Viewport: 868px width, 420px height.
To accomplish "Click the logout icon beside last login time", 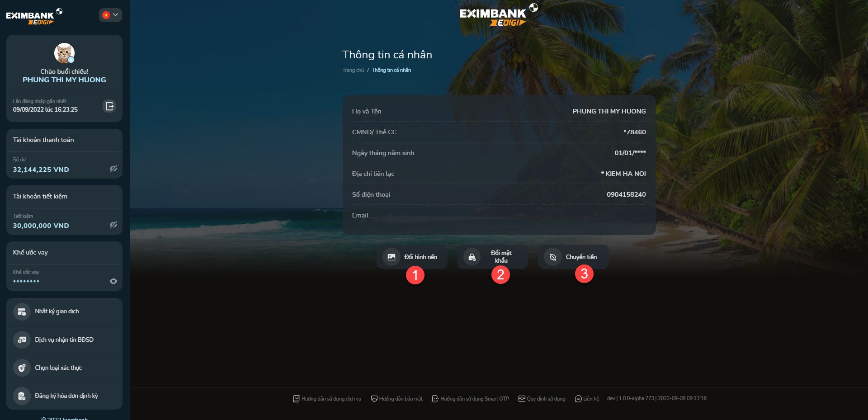I will [x=109, y=106].
